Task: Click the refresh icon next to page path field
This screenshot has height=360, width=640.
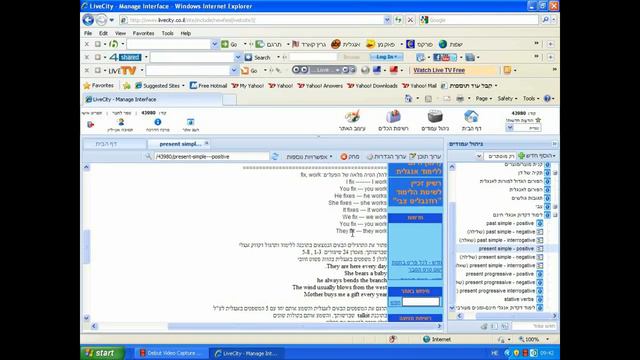Action: 275,156
